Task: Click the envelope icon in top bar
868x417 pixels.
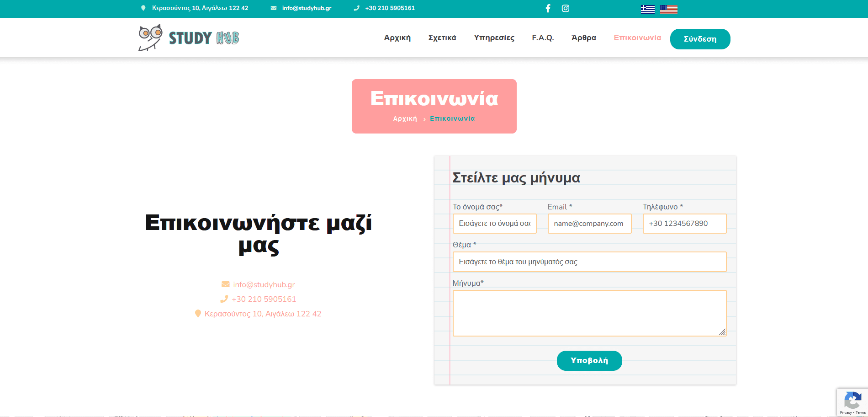Action: coord(274,8)
